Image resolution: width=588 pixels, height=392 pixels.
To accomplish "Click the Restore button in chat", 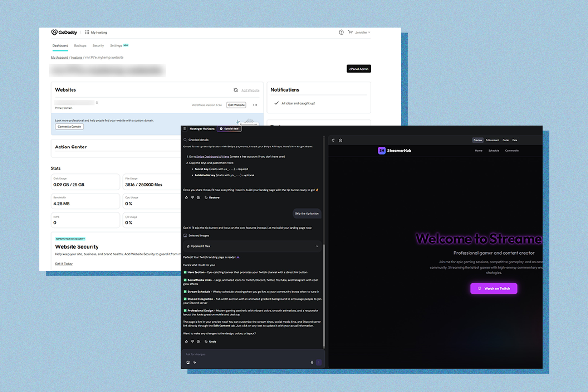I will coord(212,197).
